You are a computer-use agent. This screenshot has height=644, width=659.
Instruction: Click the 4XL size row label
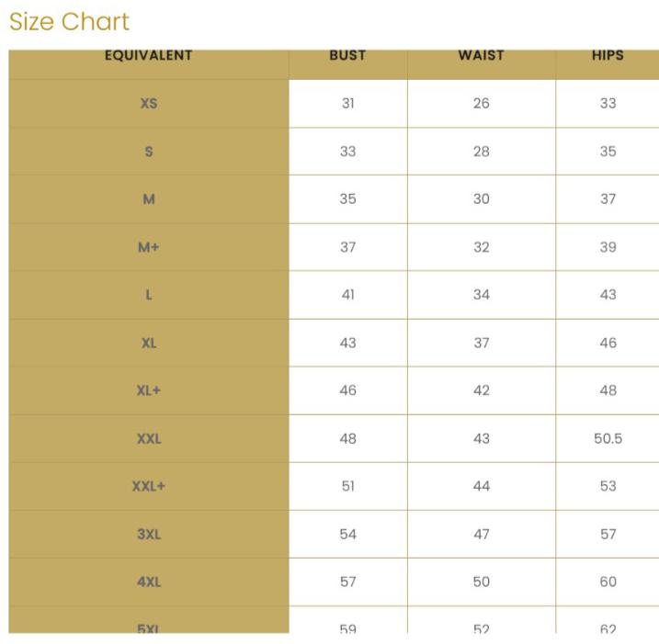point(149,582)
